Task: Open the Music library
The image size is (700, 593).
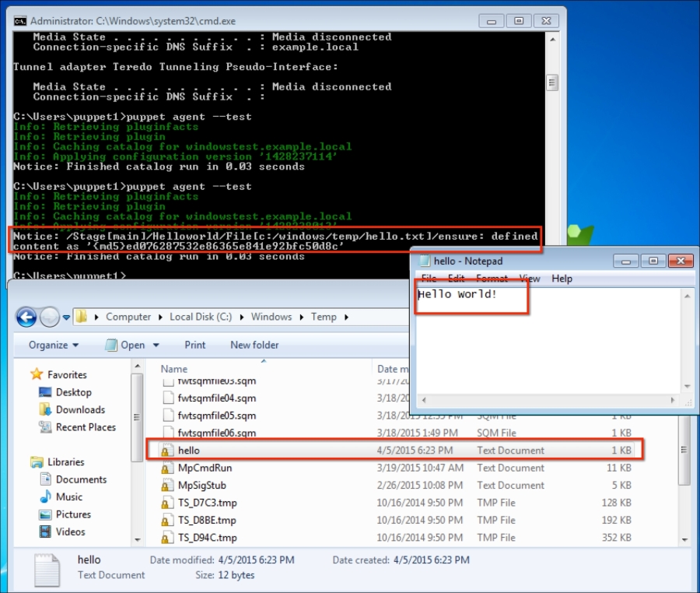Action: tap(68, 497)
